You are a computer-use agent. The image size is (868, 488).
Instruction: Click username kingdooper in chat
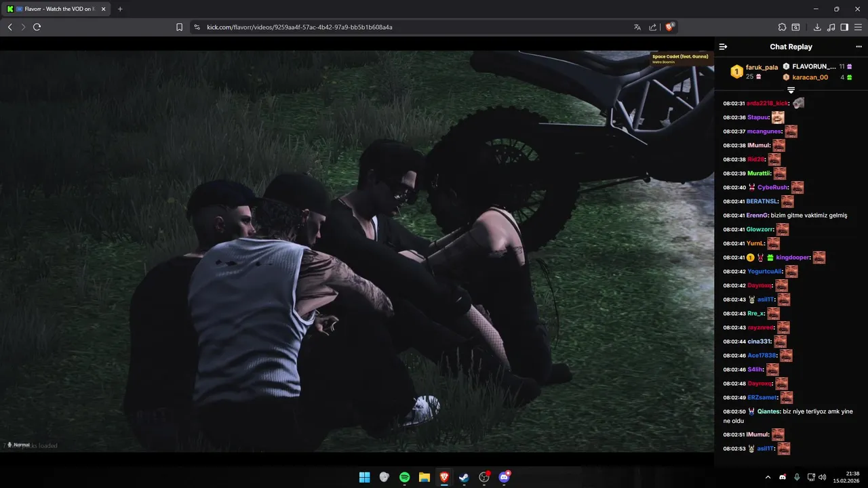point(793,258)
